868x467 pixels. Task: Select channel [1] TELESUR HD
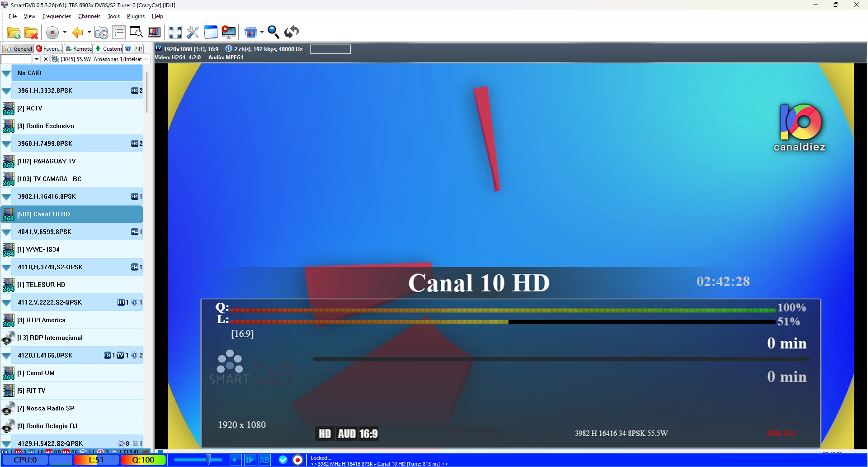[x=72, y=285]
